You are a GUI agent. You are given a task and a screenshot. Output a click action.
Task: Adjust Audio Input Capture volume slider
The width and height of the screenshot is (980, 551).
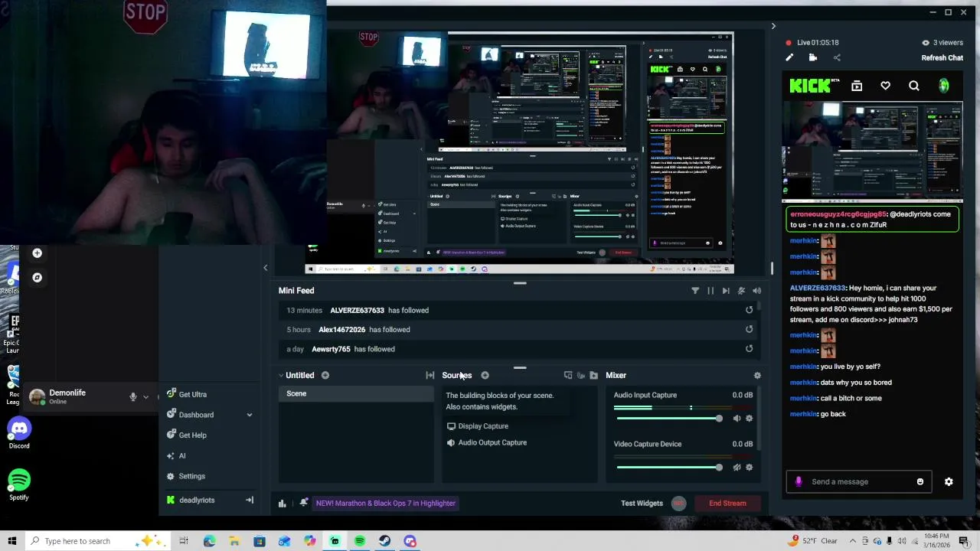(x=669, y=419)
